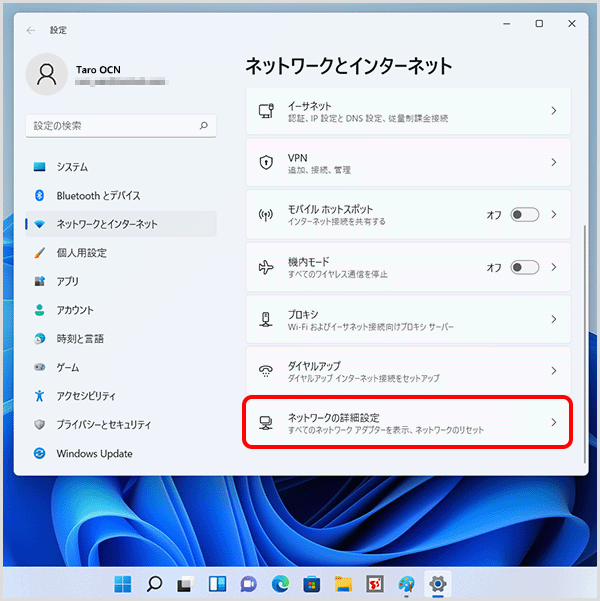Toggle 機内モード switch
Screen dimensions: 600x601
click(x=524, y=267)
